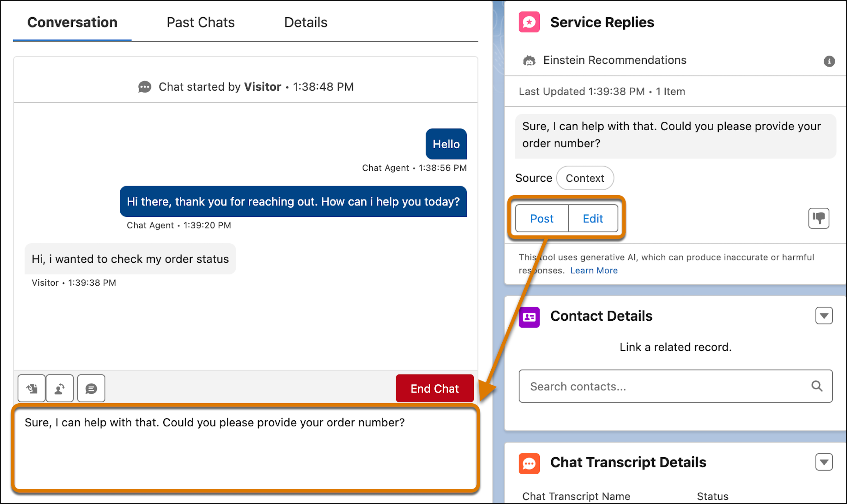Open quick text chat bubble icon
Image resolution: width=847 pixels, height=504 pixels.
[91, 388]
